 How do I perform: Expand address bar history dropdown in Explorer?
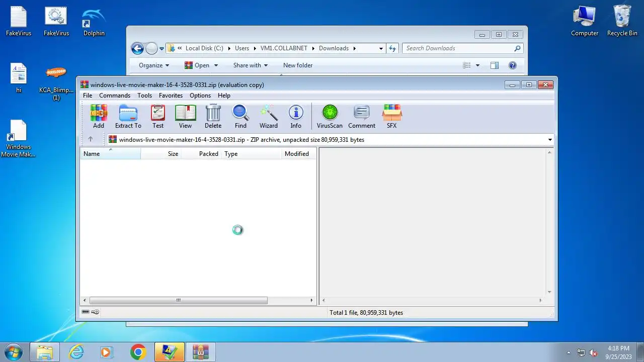point(381,48)
